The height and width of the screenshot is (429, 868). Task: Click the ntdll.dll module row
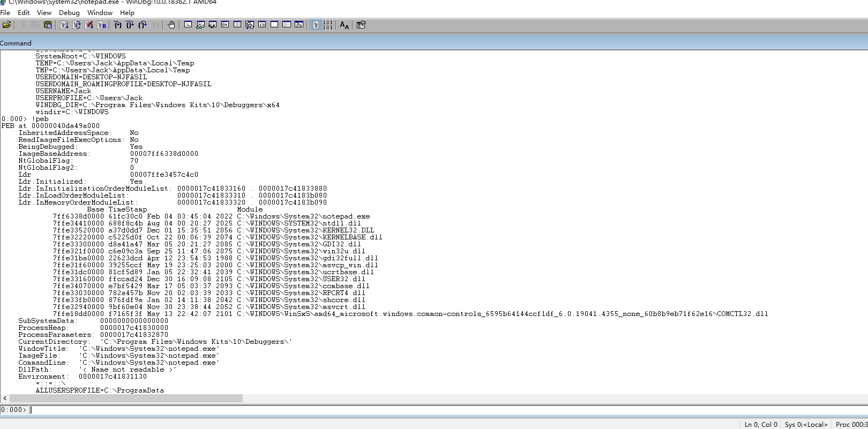click(x=207, y=223)
